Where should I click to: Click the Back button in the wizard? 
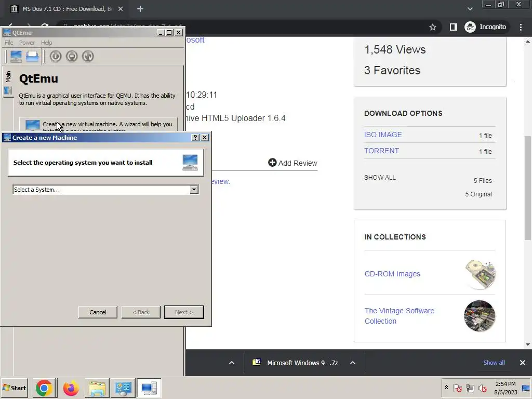coord(141,312)
